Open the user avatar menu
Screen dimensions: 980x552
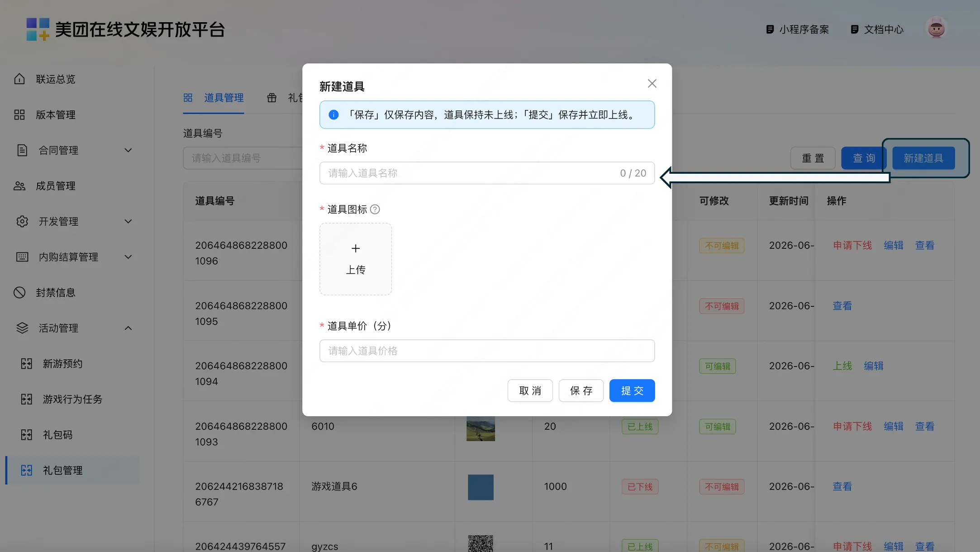tap(936, 29)
